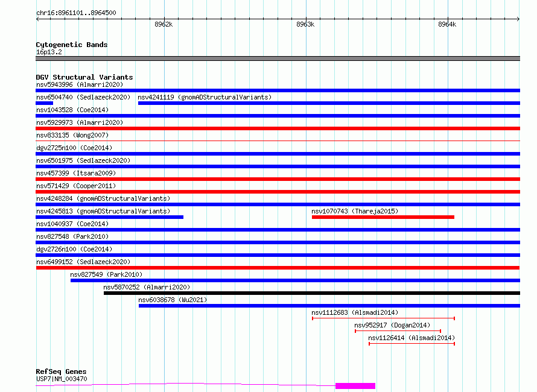The height and width of the screenshot is (392, 537).
Task: Click the chr16:8961101..8964500 region label
Action: [x=76, y=13]
